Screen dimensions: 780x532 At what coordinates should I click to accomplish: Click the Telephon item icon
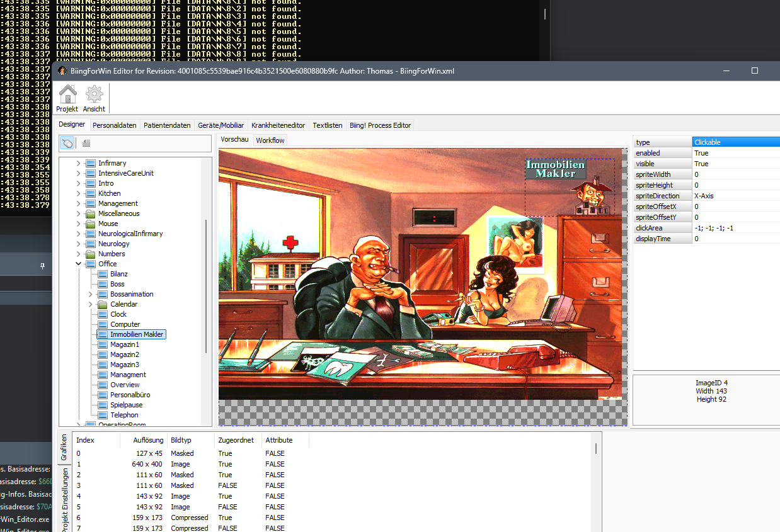(103, 415)
